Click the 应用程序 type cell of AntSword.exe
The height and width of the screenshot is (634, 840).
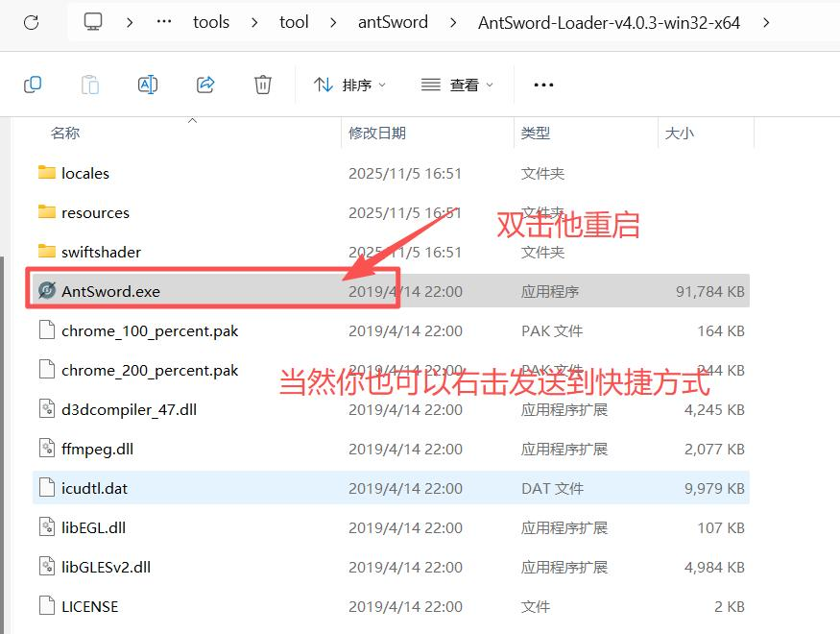(x=550, y=291)
